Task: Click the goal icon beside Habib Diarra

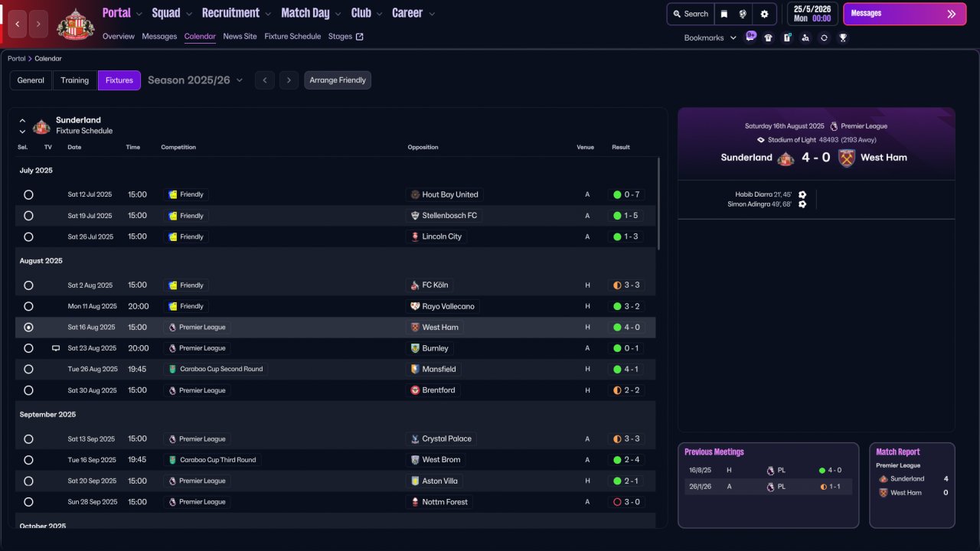Action: [x=802, y=195]
